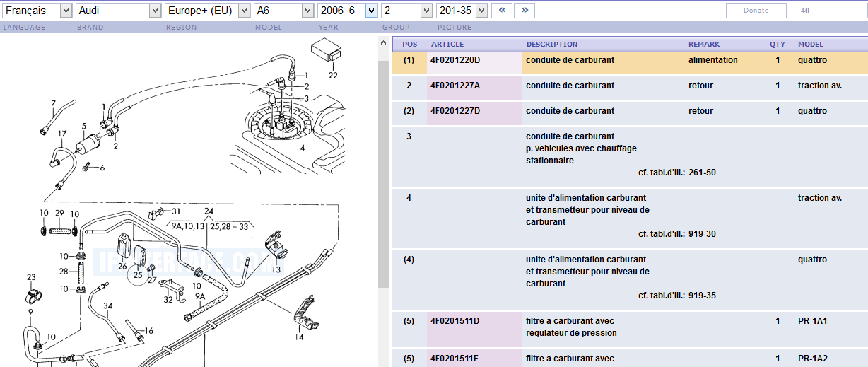This screenshot has width=868, height=367.
Task: Expand the Year dropdown showing 2006 6
Action: [347, 11]
